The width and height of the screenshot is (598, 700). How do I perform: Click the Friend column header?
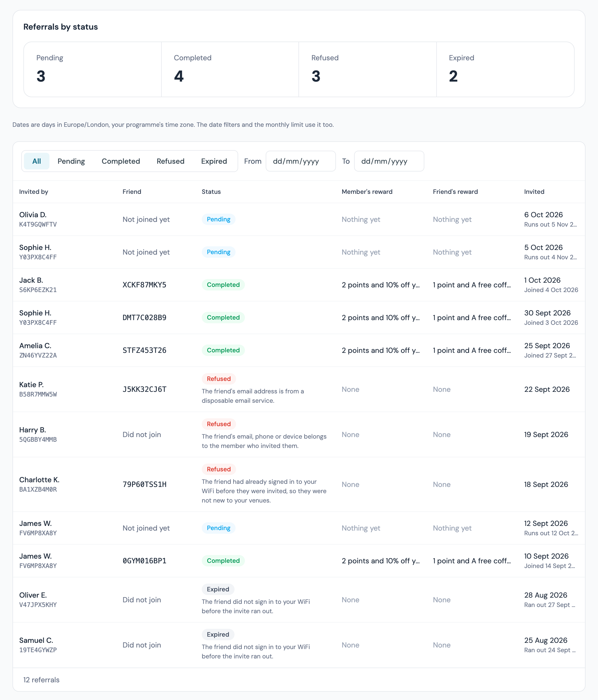[x=132, y=191]
